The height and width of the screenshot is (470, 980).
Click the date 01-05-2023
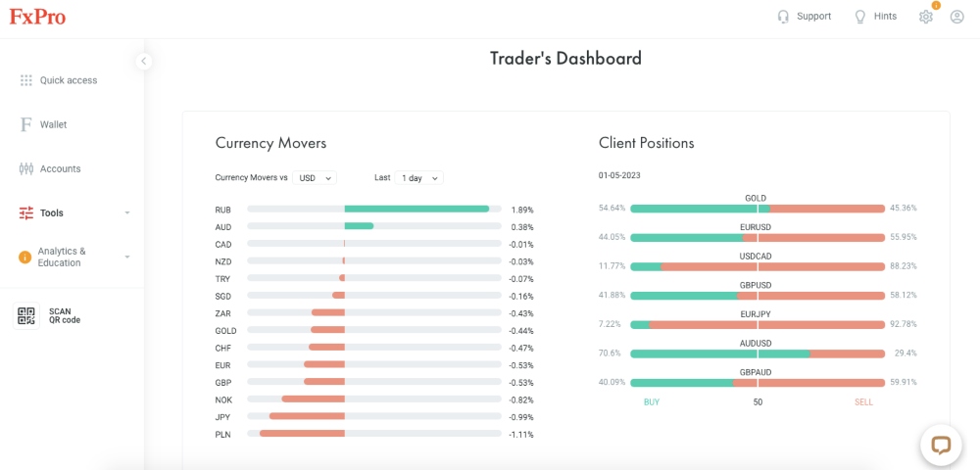point(619,176)
